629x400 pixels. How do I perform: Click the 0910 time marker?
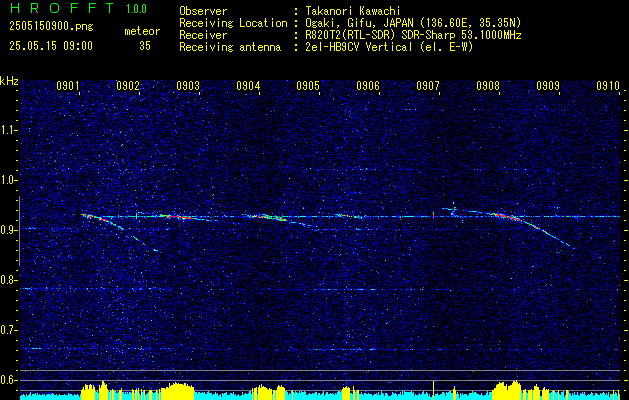coord(608,86)
